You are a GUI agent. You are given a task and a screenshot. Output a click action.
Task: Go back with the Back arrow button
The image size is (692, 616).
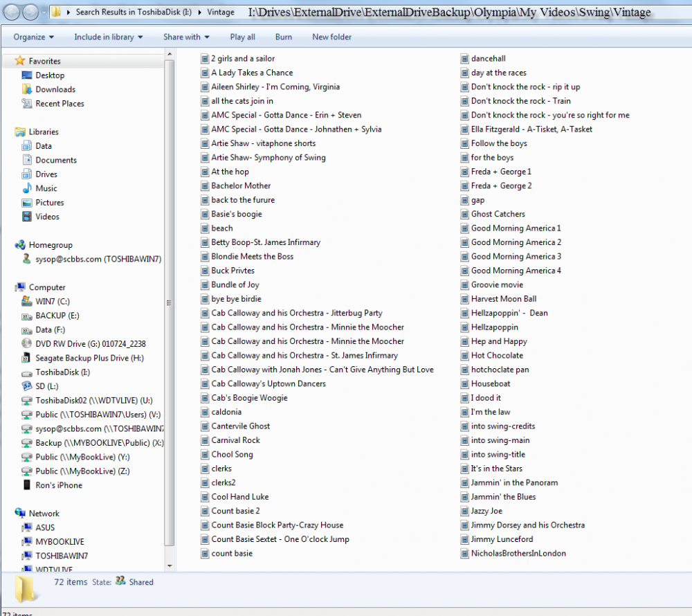tap(12, 12)
